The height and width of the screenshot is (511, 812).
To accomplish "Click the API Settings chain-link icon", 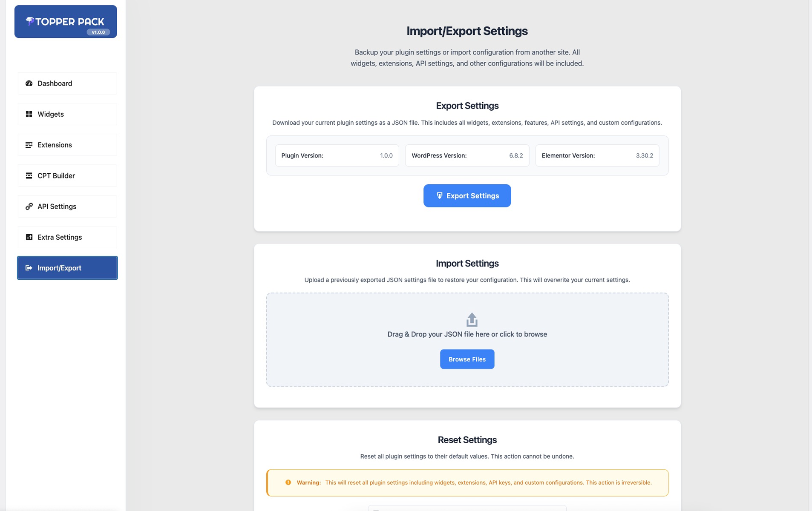I will click(x=29, y=207).
